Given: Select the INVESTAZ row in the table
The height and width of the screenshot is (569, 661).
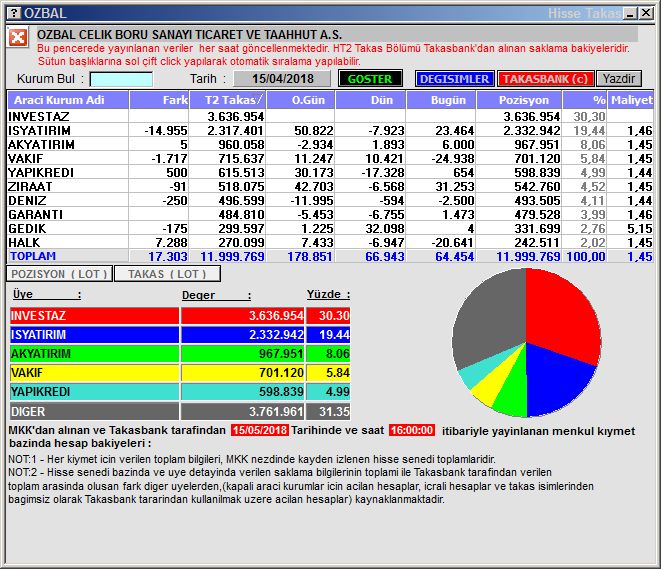Looking at the screenshot, I should click(330, 116).
